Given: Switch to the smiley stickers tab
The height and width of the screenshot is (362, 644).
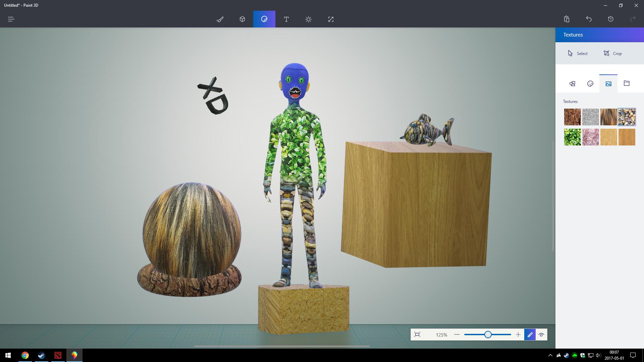Looking at the screenshot, I should point(590,83).
